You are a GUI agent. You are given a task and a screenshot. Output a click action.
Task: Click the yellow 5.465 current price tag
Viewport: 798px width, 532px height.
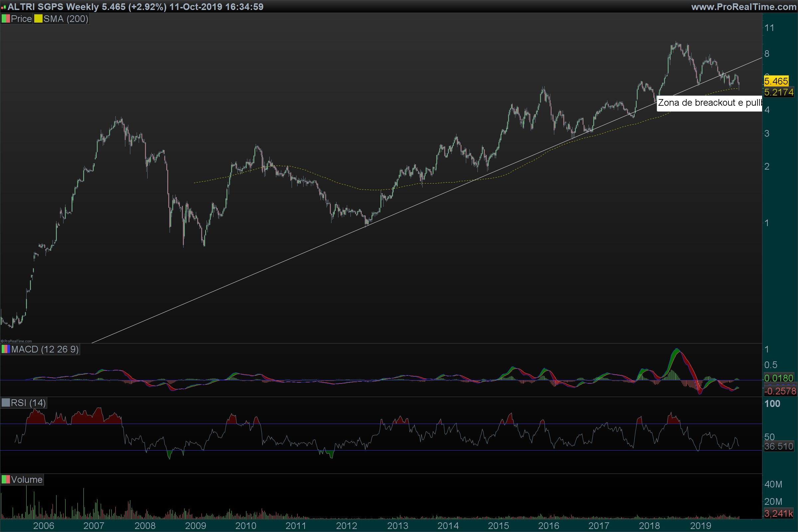coord(776,81)
